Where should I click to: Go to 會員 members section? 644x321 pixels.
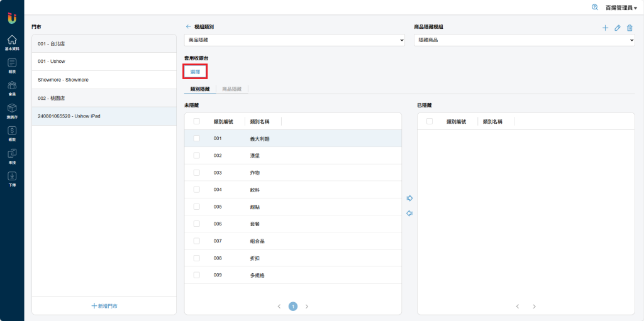click(x=12, y=88)
